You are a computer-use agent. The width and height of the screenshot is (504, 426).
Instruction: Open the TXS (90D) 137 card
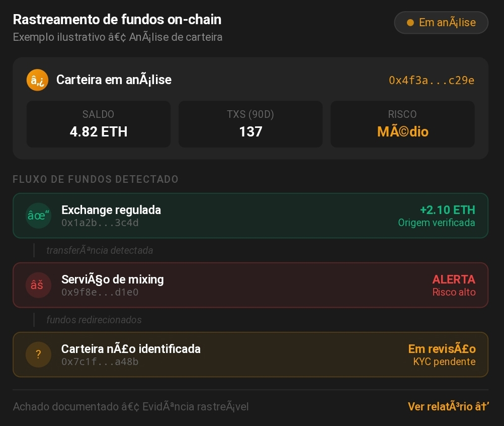pos(250,124)
